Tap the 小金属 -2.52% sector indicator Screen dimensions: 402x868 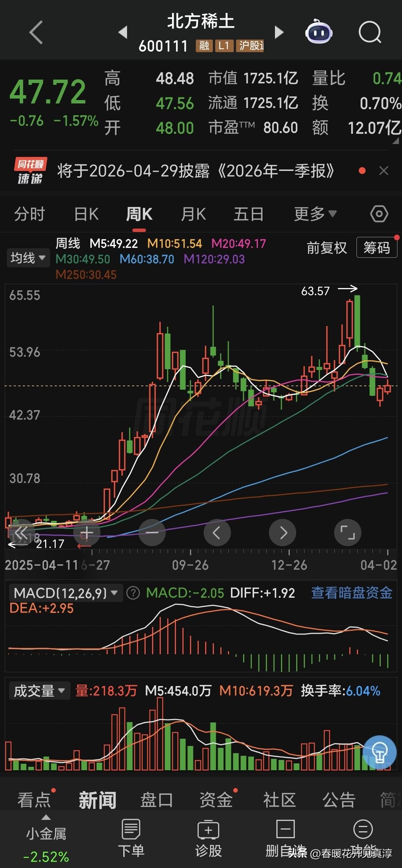(x=46, y=845)
